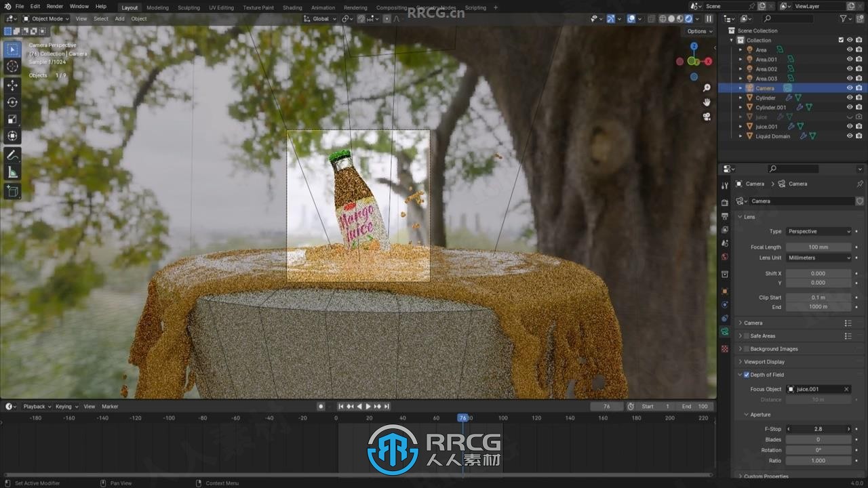Switch to the Animation workspace tab
Viewport: 868px width, 488px height.
(x=323, y=7)
